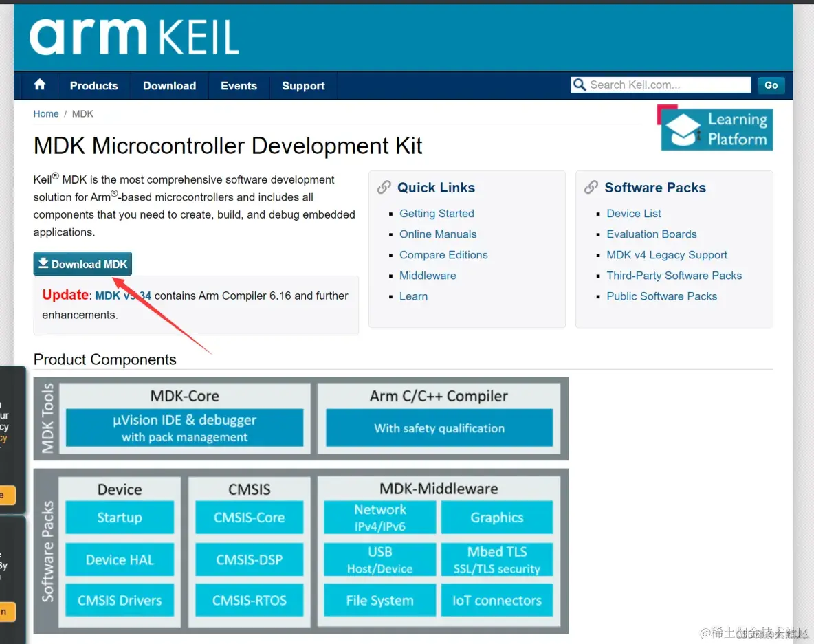Click the Download MDK button

(x=82, y=263)
